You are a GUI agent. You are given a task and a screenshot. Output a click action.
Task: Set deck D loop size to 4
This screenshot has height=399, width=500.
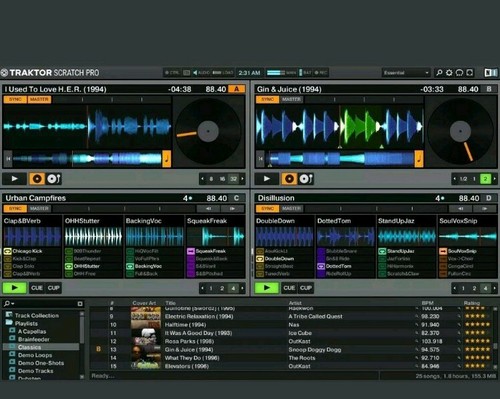click(485, 288)
